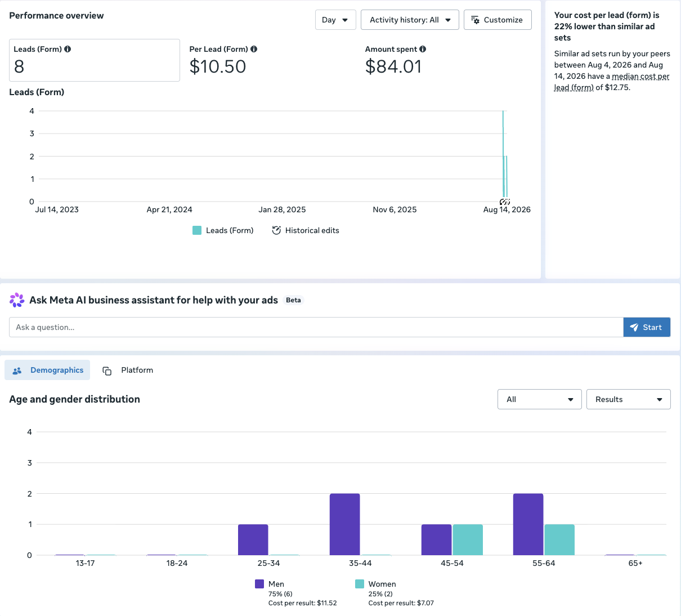Image resolution: width=681 pixels, height=616 pixels.
Task: Click the Meta AI assistant sparkle icon
Action: tap(17, 300)
